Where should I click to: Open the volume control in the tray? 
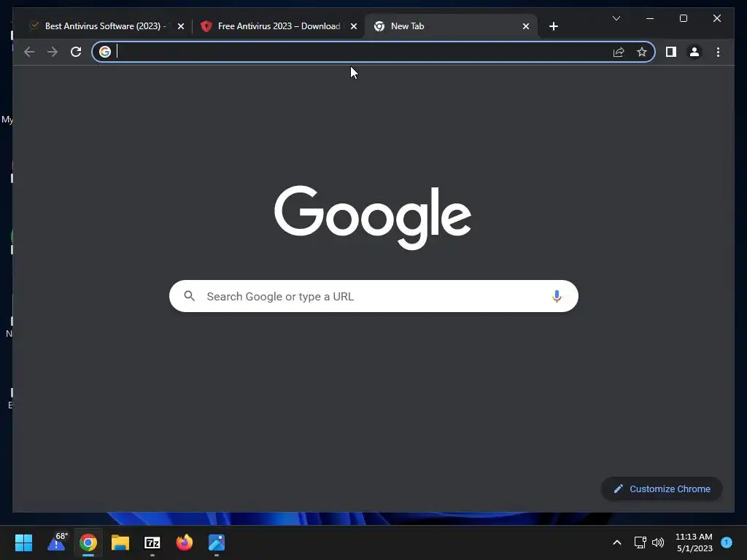click(x=658, y=542)
